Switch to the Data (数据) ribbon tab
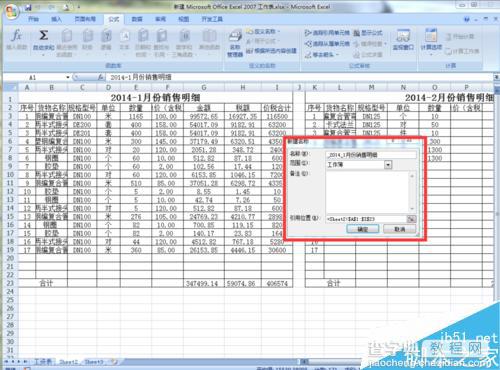 tap(137, 19)
